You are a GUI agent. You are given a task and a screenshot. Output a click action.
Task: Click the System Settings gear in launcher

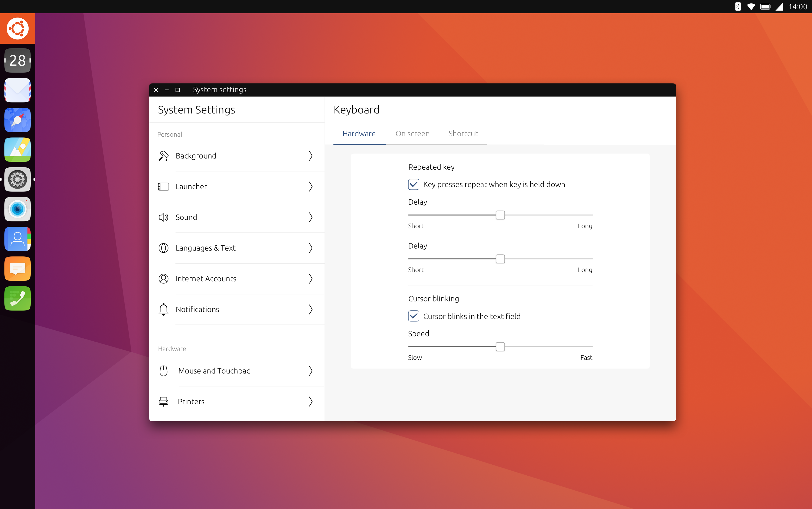(18, 179)
